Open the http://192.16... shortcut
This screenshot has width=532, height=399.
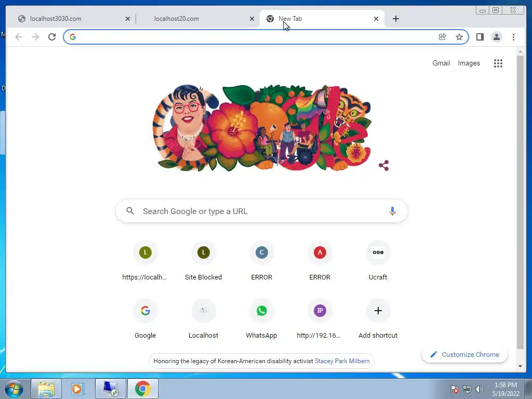[320, 320]
